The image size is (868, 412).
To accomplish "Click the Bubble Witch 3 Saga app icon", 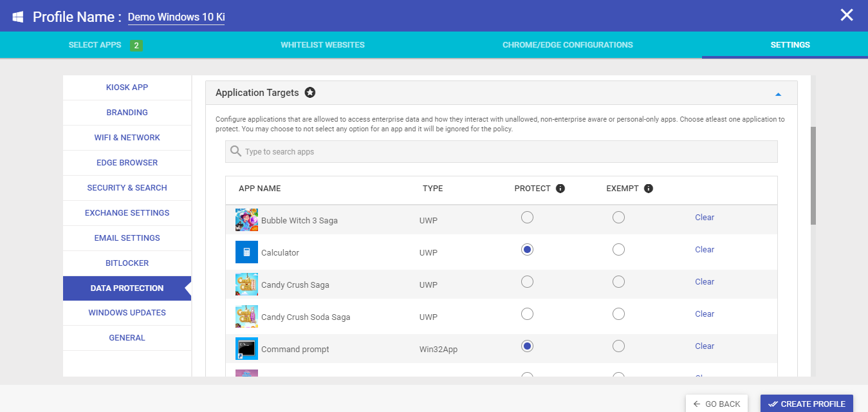I will click(246, 220).
